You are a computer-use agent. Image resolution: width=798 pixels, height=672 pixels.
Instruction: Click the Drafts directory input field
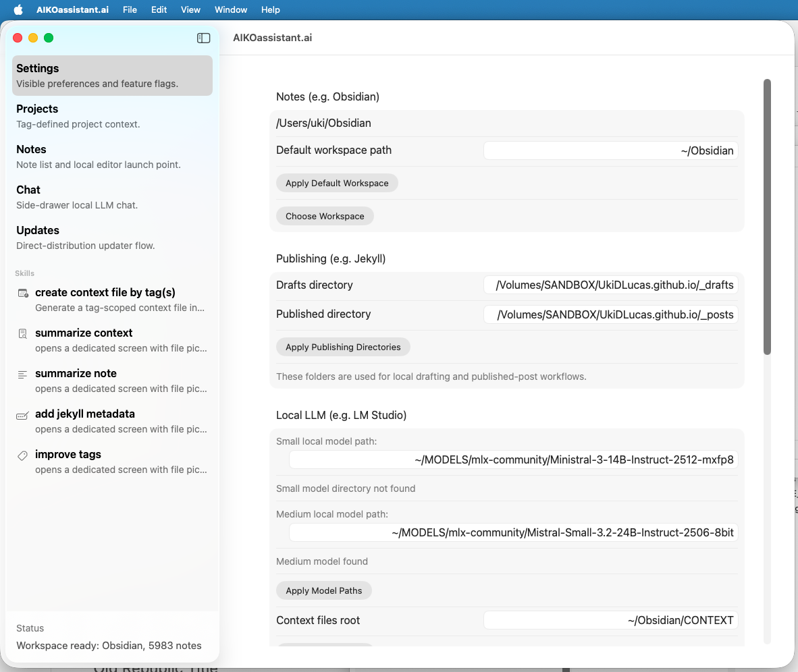click(610, 285)
